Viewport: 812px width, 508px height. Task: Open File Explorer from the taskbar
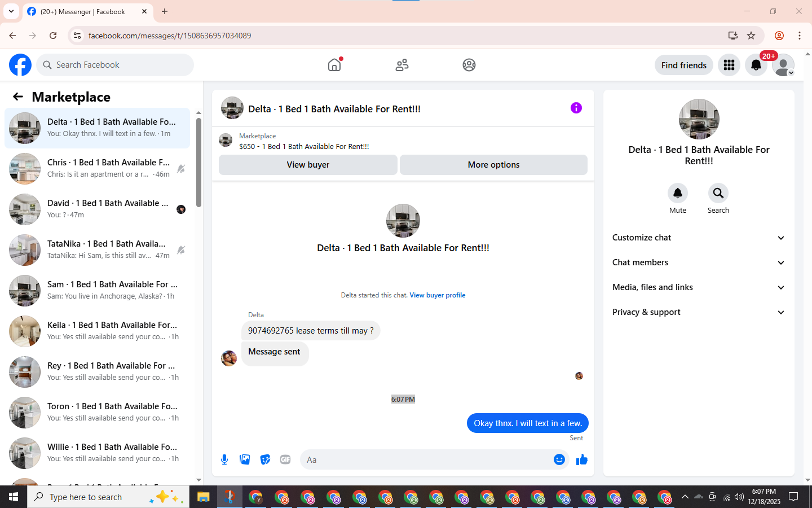point(203,497)
